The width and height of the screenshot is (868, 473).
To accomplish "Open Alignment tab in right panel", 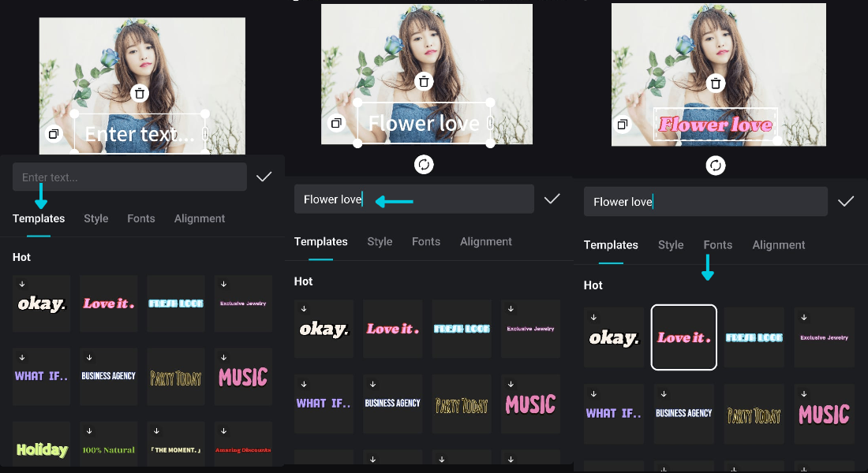I will [x=779, y=245].
